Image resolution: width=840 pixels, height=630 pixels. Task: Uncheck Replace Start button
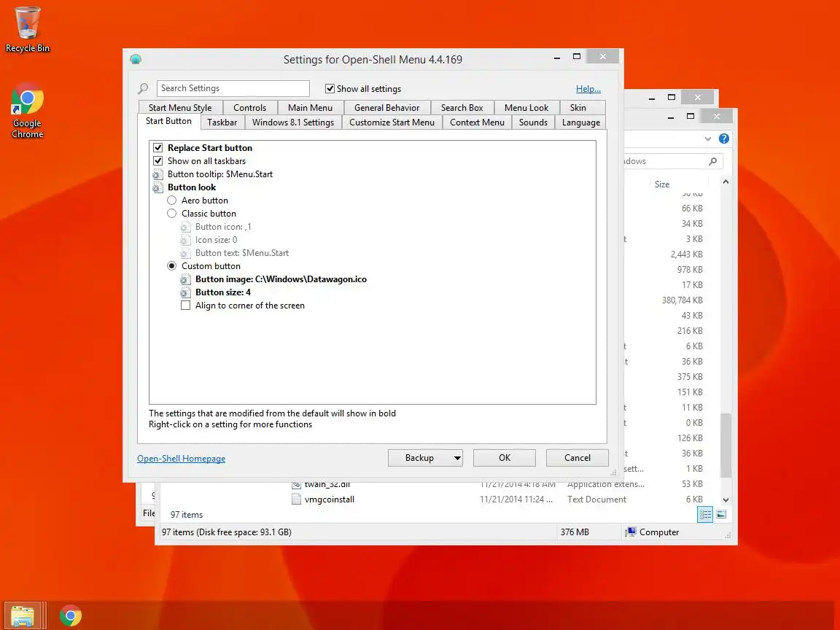tap(158, 148)
